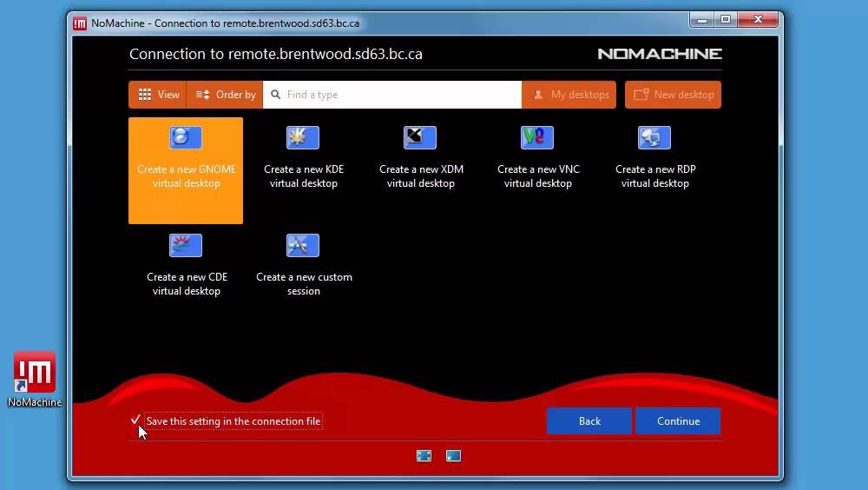This screenshot has height=490, width=868.
Task: Click the New desktop button
Action: coord(673,95)
